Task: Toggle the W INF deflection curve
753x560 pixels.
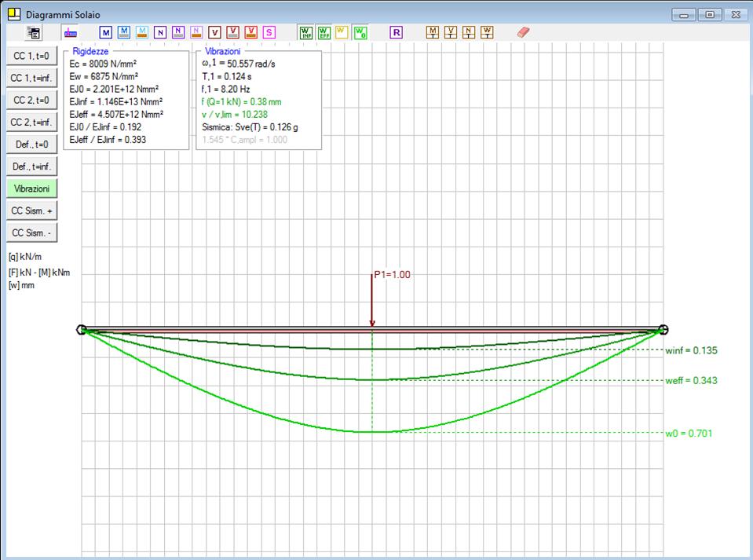Action: click(x=305, y=32)
